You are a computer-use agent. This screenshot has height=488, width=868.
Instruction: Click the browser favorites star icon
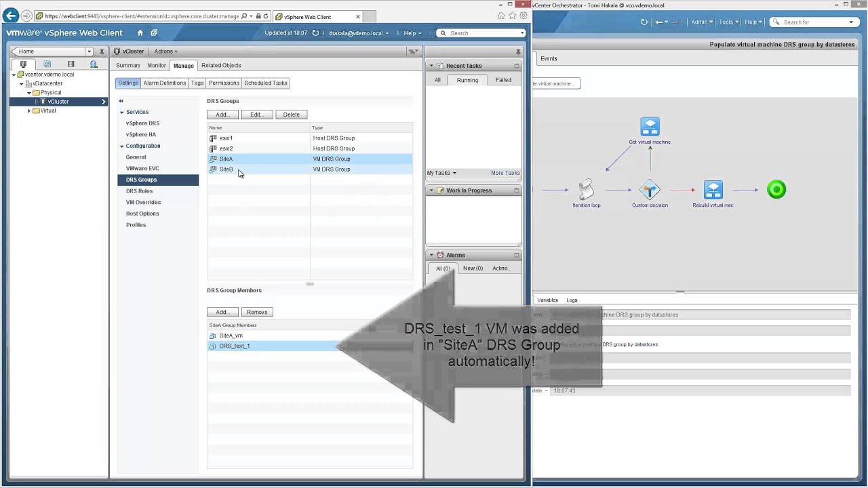tap(512, 16)
